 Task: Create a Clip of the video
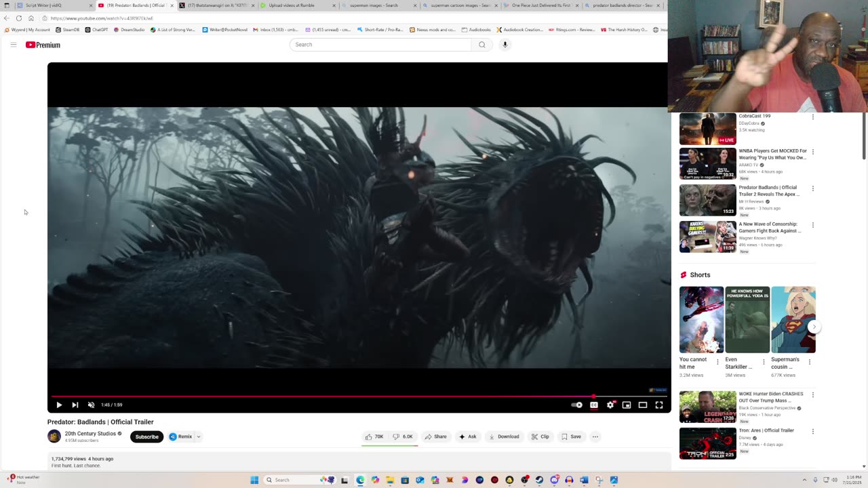click(x=540, y=436)
